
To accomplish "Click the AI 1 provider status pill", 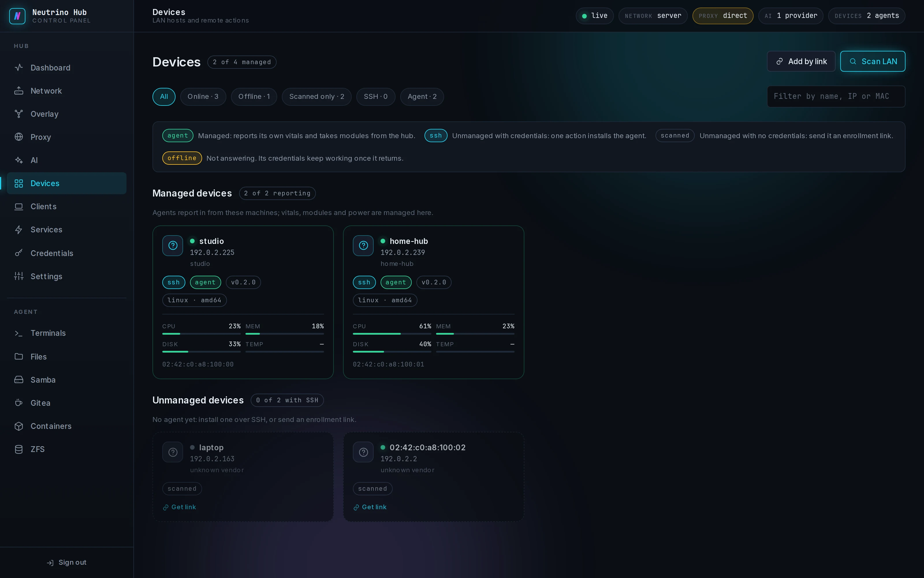I will (791, 16).
